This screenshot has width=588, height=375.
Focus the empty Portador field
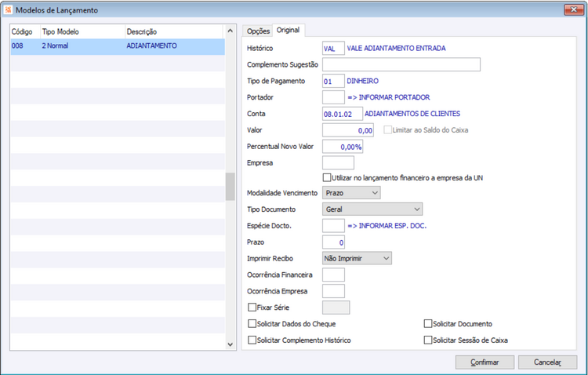click(333, 97)
